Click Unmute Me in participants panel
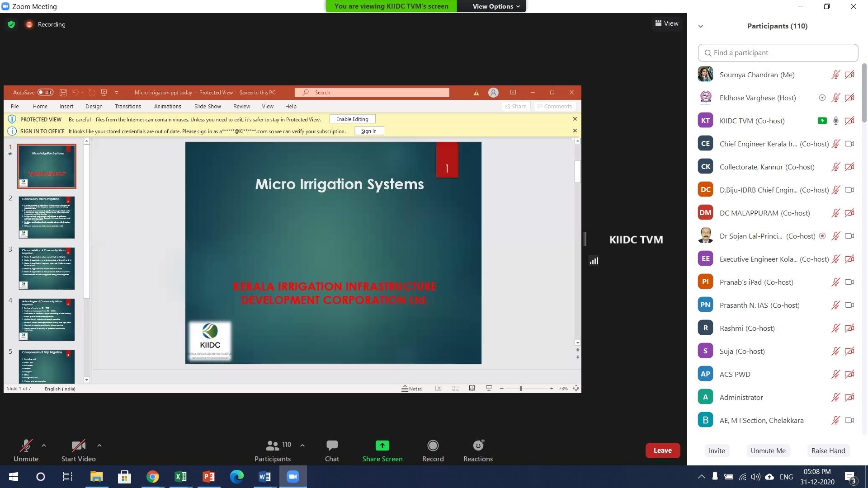Screen dimensions: 868x488 click(768, 450)
